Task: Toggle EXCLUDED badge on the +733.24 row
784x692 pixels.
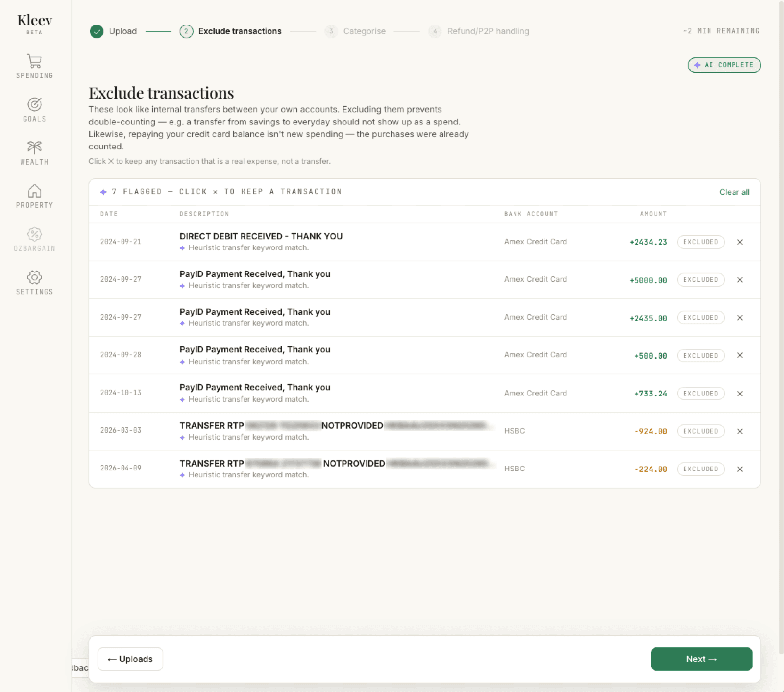Action: [x=701, y=394]
